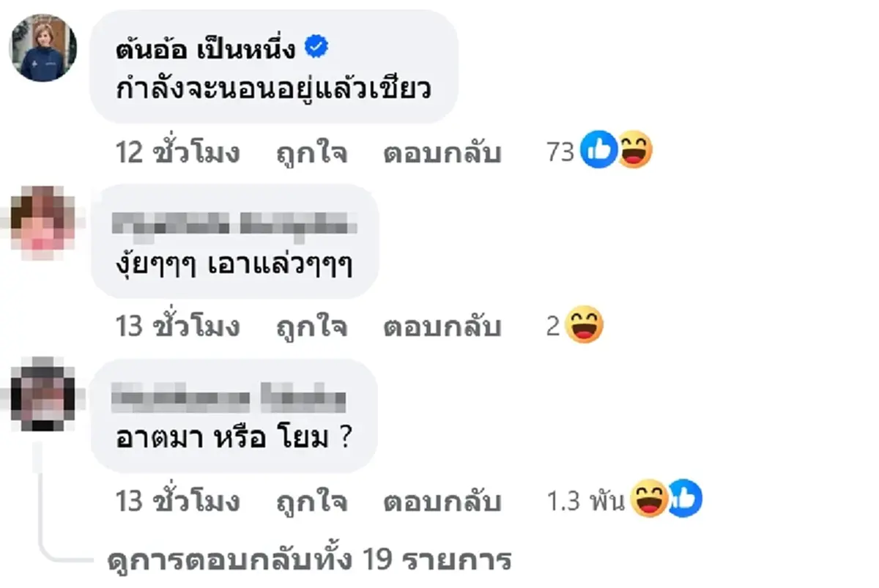Open profile picture of ต้นอ้อ เป็นหนึ่ง
This screenshot has height=588, width=879.
(42, 48)
